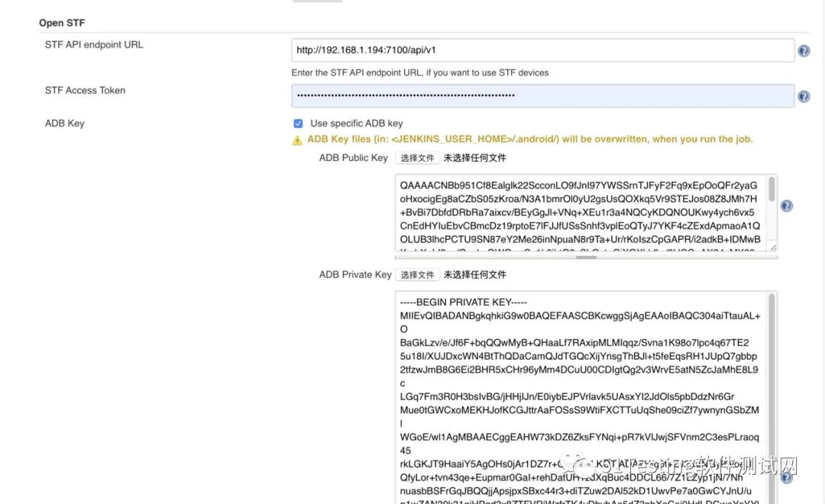The image size is (825, 504).
Task: Click inside the ADB private key textarea
Action: [x=581, y=397]
